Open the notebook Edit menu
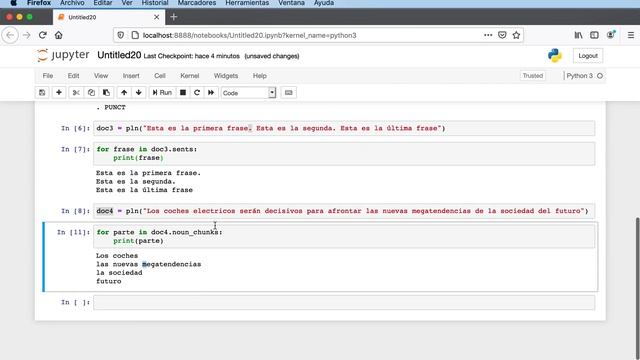 pyautogui.click(x=73, y=76)
